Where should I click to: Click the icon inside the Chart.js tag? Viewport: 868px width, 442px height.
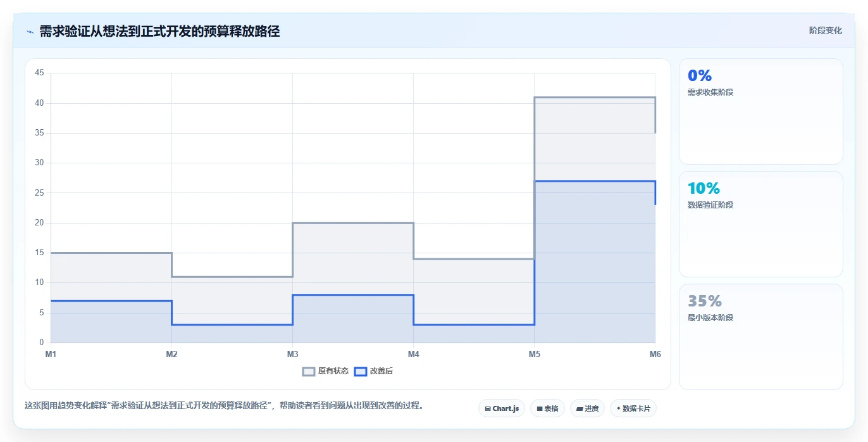tap(488, 409)
